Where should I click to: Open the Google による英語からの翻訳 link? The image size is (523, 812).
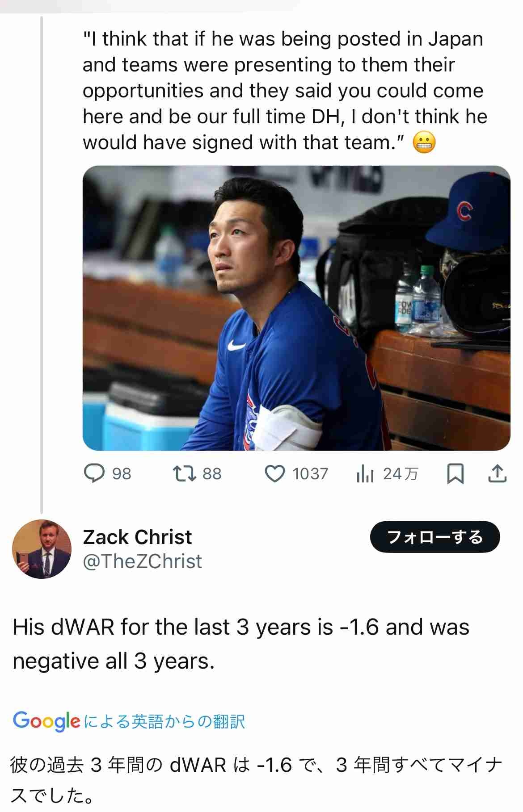point(164,721)
